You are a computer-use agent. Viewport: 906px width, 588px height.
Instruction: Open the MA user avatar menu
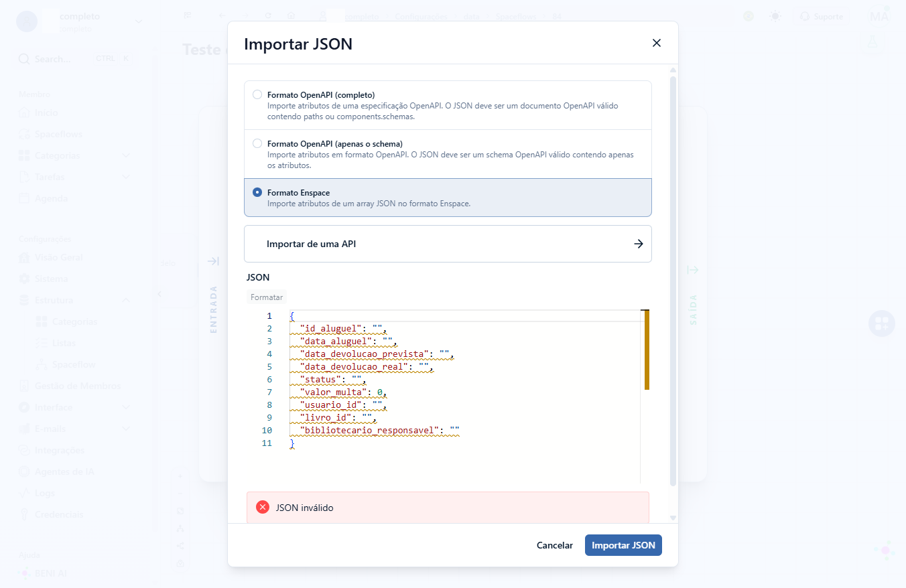pos(879,16)
